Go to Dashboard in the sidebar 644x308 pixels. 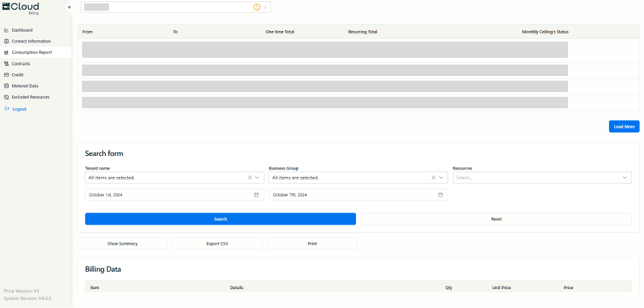22,30
